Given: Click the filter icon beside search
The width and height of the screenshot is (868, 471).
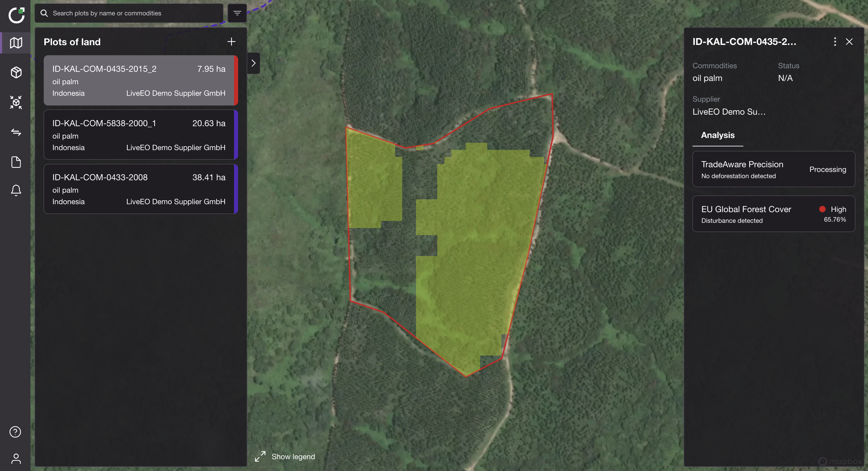Looking at the screenshot, I should tap(237, 13).
